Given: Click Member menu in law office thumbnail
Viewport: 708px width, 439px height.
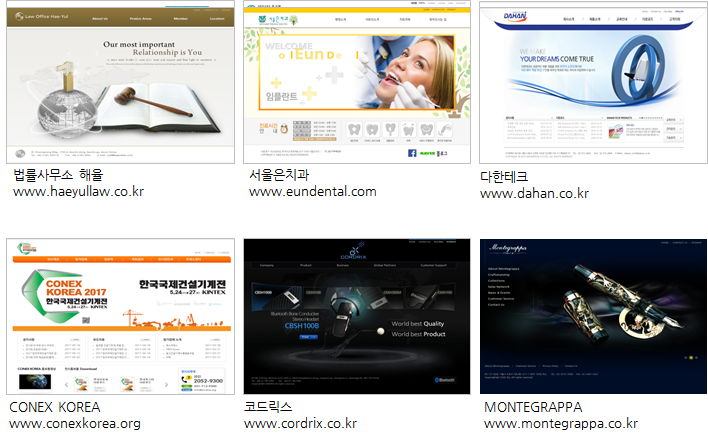Looking at the screenshot, I should pos(181,19).
